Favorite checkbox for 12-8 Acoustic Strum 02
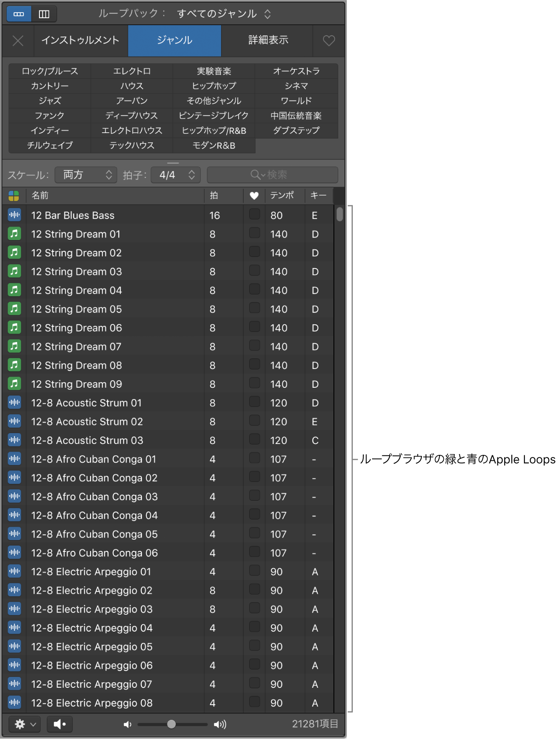 [x=254, y=420]
